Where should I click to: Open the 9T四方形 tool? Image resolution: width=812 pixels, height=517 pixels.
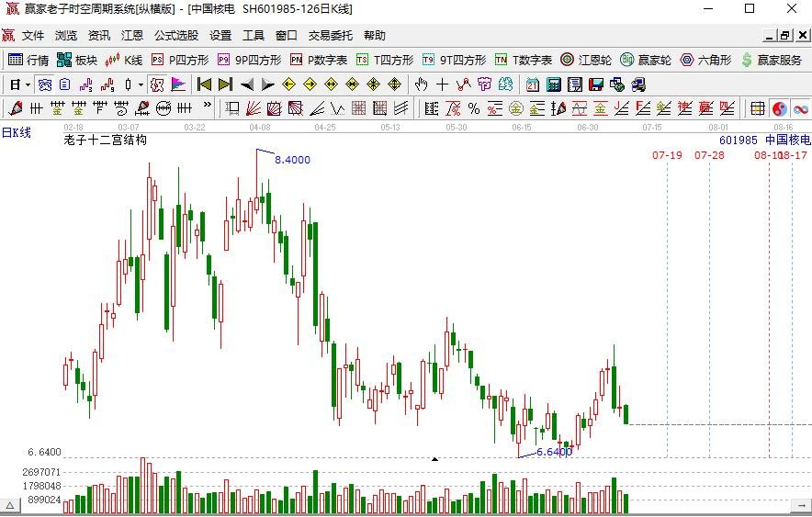tap(454, 60)
